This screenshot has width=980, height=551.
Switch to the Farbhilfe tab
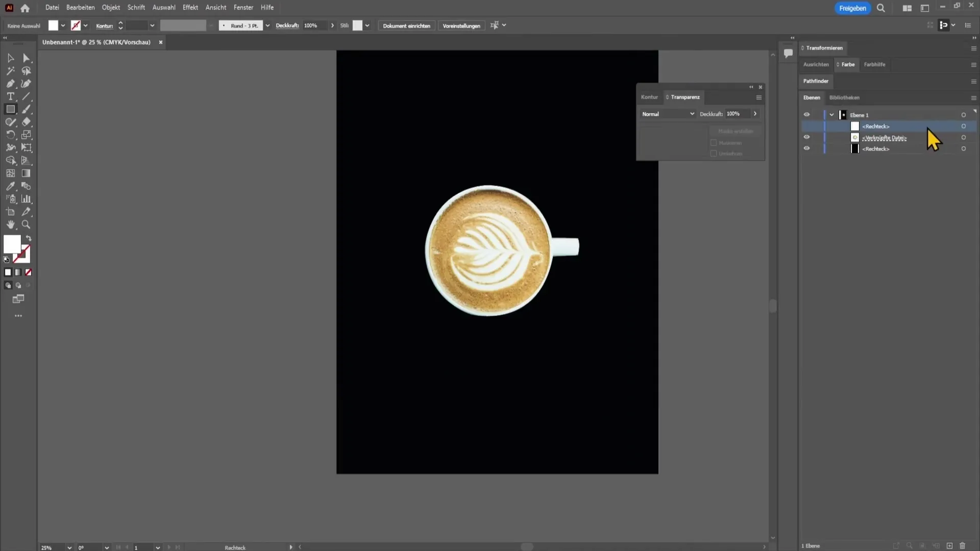coord(874,64)
